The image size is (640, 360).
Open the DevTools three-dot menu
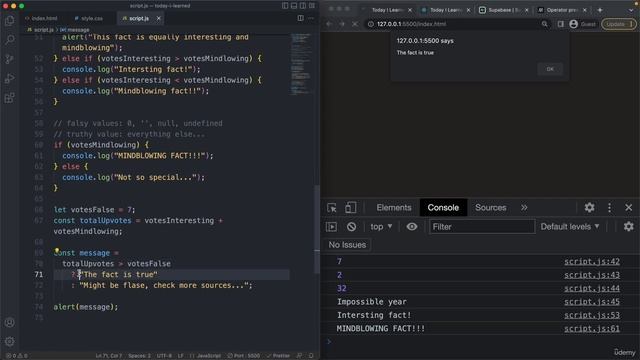click(x=609, y=208)
